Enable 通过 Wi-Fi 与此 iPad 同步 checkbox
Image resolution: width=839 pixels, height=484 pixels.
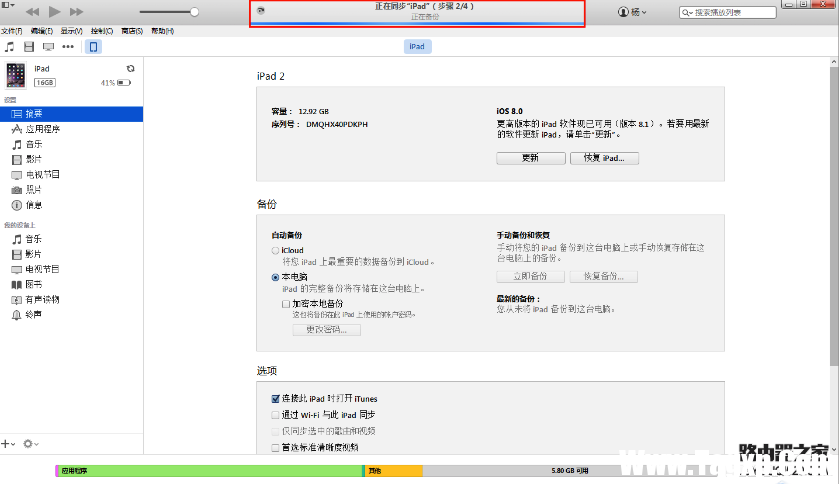click(x=275, y=414)
